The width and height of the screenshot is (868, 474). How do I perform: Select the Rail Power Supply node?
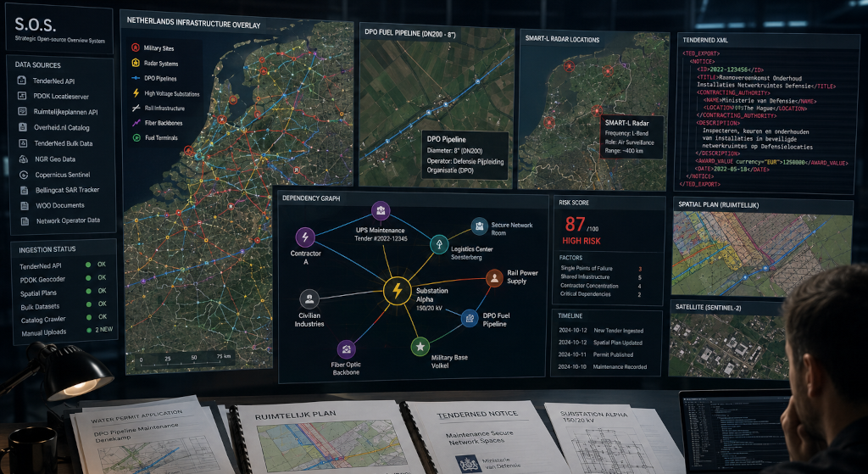pos(494,278)
